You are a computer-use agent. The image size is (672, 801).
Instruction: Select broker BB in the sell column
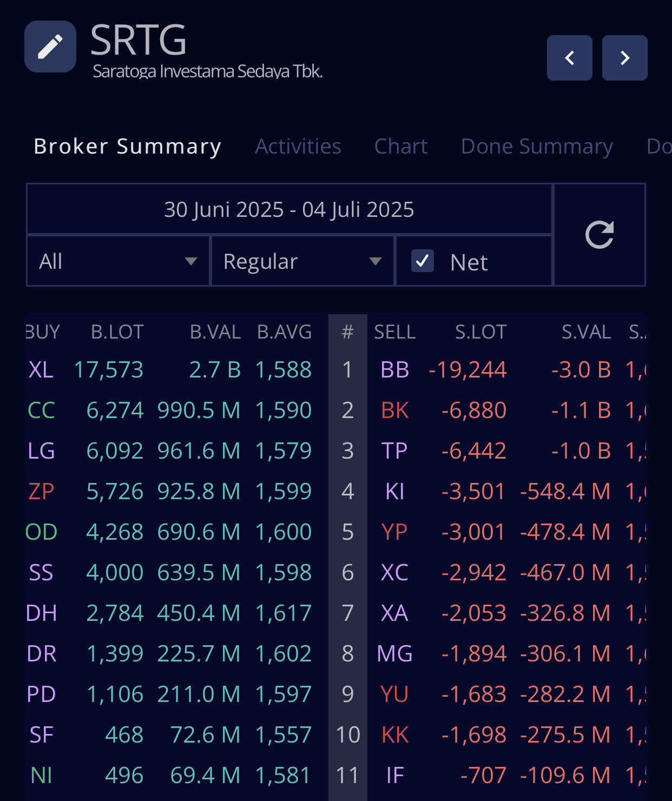point(394,370)
